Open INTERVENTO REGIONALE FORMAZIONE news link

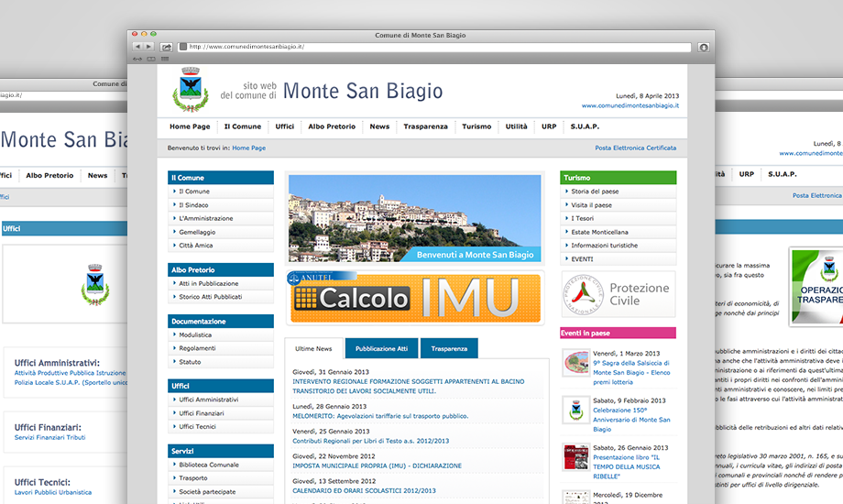pos(408,386)
